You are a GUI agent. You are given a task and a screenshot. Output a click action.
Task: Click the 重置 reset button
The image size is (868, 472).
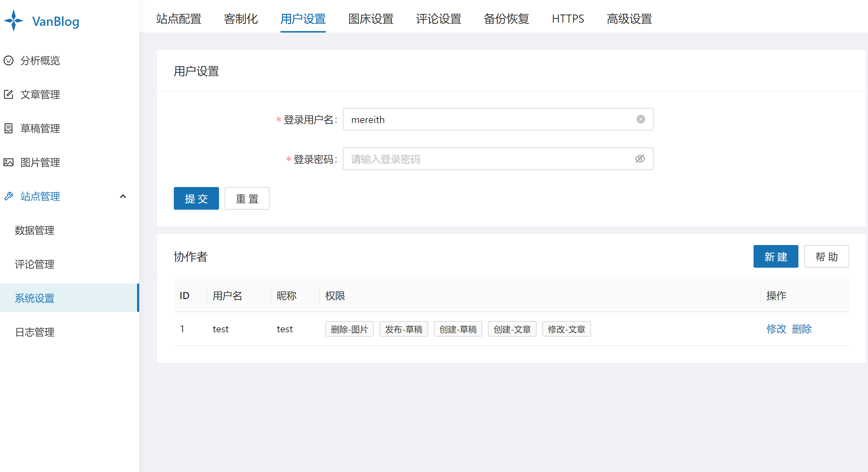[247, 198]
